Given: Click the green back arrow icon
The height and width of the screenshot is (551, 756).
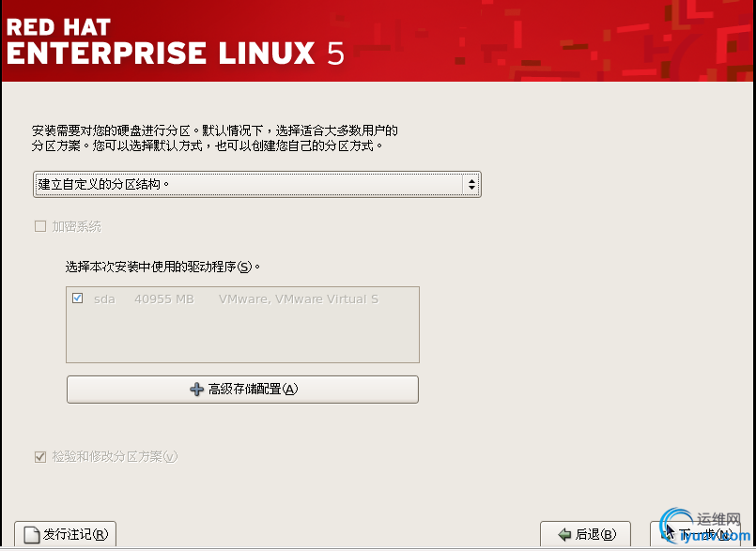Looking at the screenshot, I should 564,535.
